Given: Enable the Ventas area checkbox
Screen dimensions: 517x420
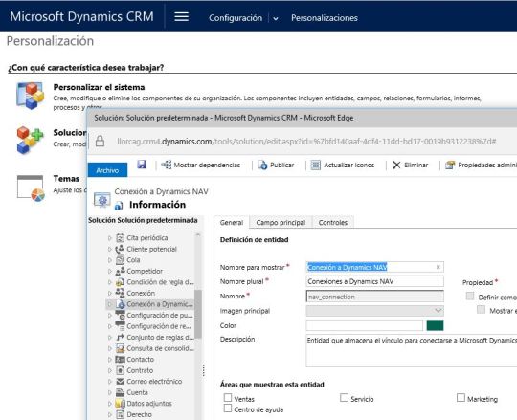Looking at the screenshot, I should pyautogui.click(x=228, y=398).
